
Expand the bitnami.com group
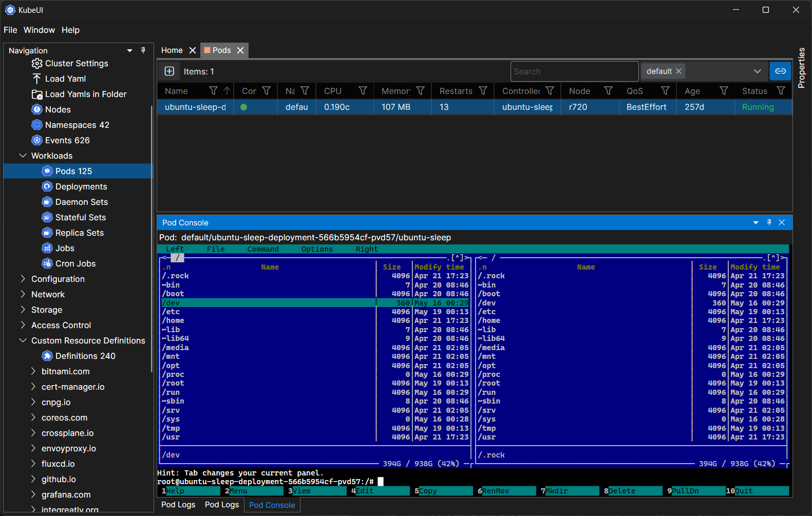point(33,371)
